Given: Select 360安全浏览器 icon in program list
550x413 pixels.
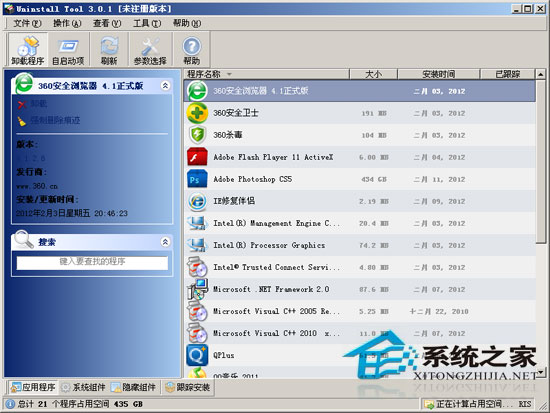Looking at the screenshot, I should [x=197, y=91].
